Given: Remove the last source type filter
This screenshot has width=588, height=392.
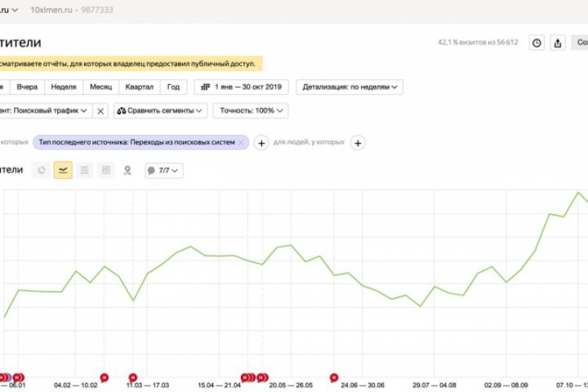Looking at the screenshot, I should point(242,142).
